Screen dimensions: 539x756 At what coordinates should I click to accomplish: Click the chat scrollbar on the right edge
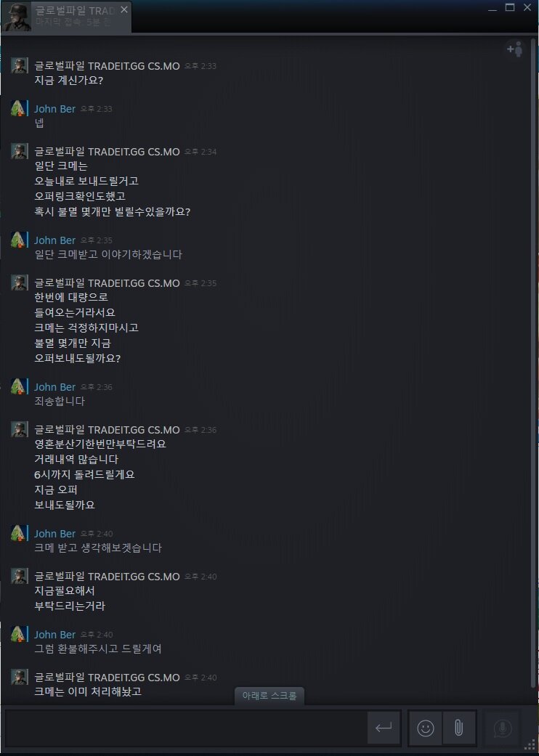532,362
